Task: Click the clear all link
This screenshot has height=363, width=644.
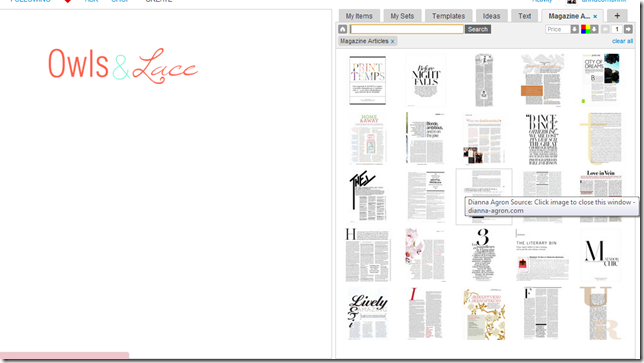Action: point(622,41)
